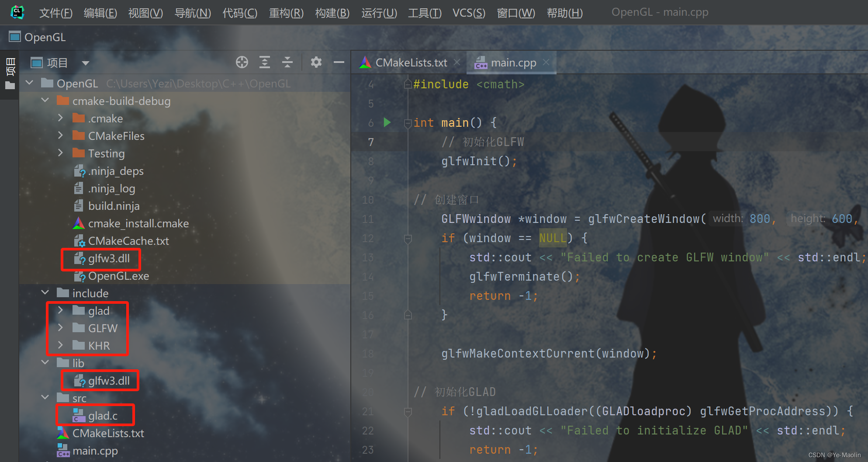The height and width of the screenshot is (462, 868).
Task: Hide project tool window with minimize icon
Action: tap(339, 62)
